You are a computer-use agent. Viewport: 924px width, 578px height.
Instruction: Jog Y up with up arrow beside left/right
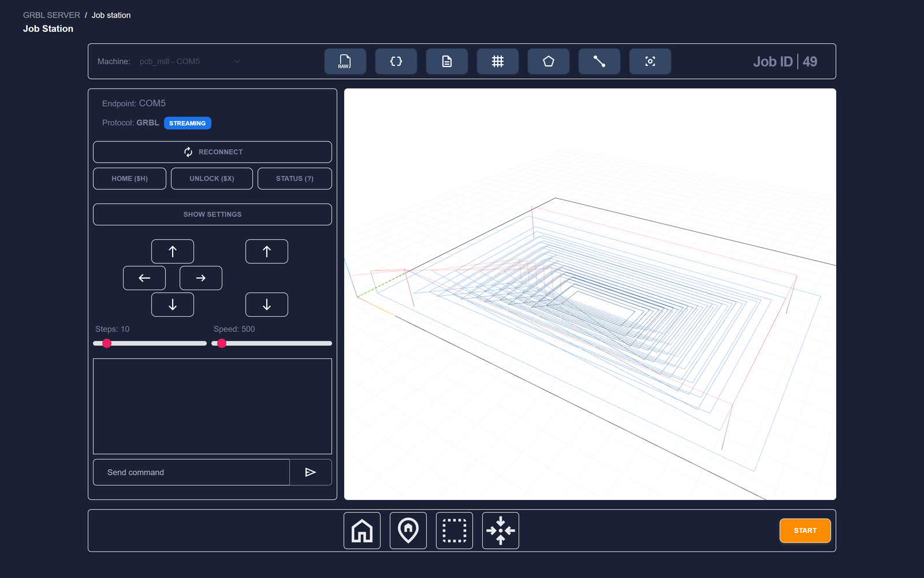coord(173,251)
